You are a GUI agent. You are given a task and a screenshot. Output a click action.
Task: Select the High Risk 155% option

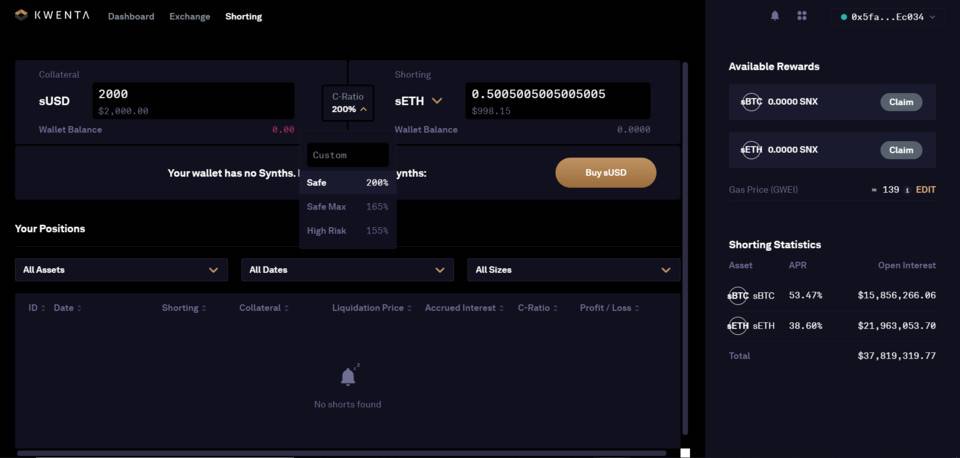click(348, 231)
